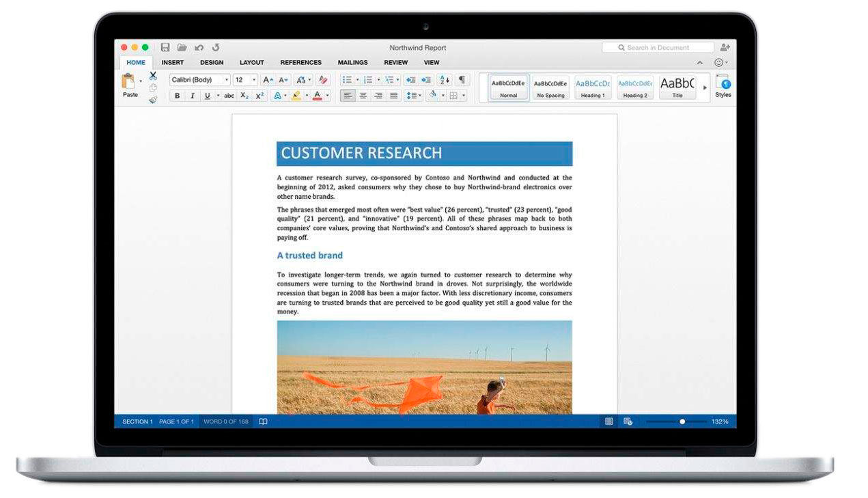Toggle bold formatting
Viewport: 868px width, 498px height.
(178, 96)
